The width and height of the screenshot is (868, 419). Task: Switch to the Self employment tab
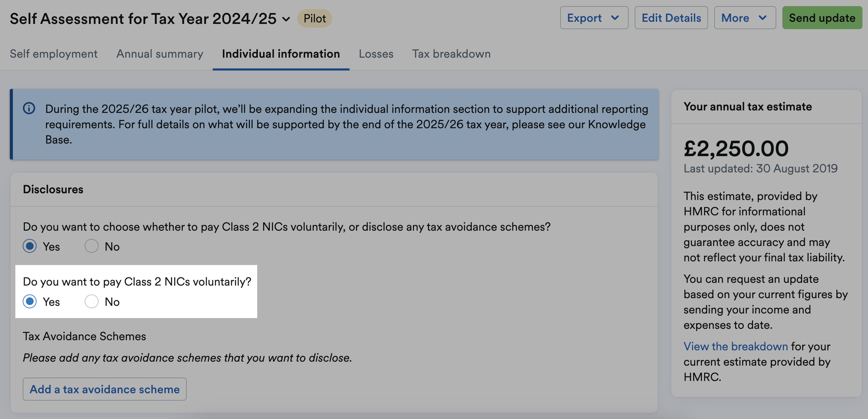point(54,54)
